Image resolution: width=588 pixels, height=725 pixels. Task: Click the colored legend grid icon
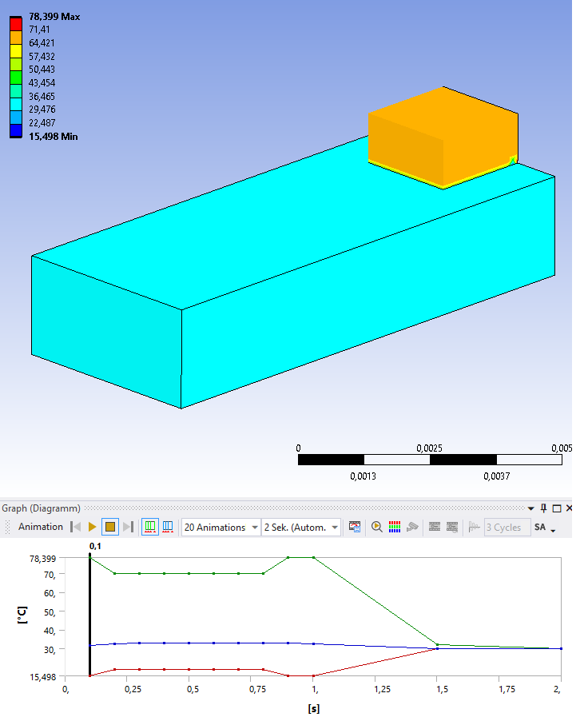coord(395,527)
